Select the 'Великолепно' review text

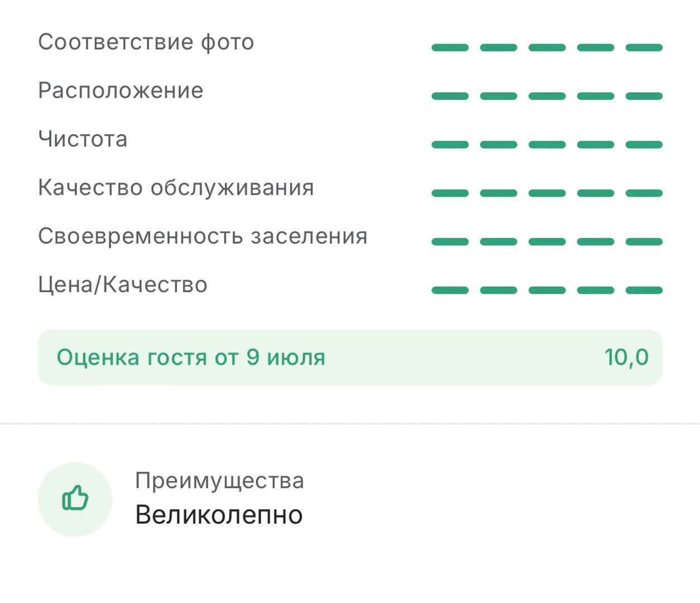[x=219, y=515]
